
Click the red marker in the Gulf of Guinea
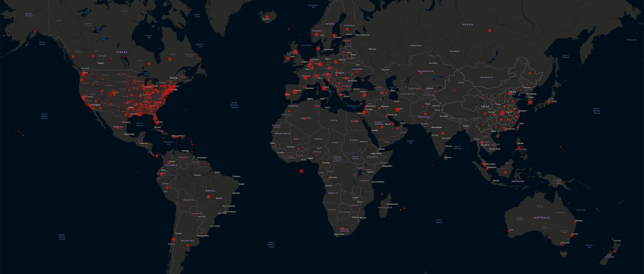301,171
